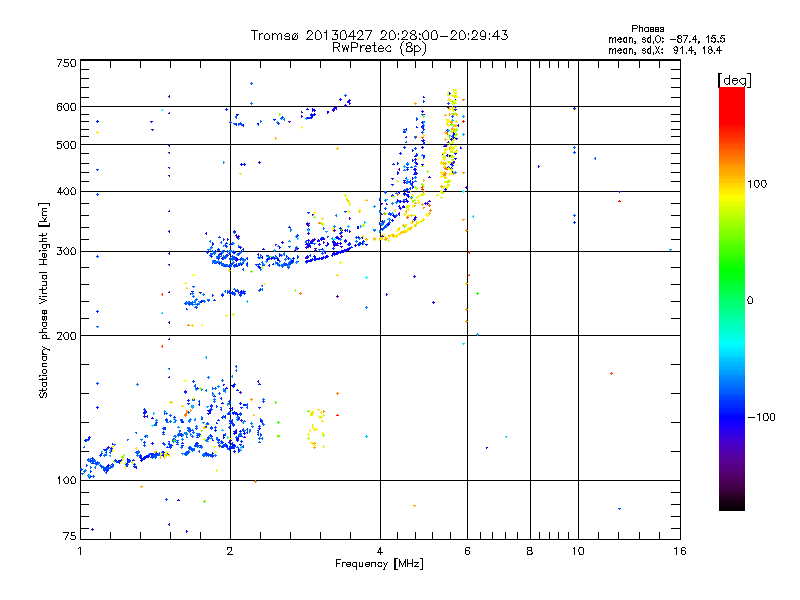This screenshot has width=800, height=600.
Task: Click the x-axis tick value '6'
Action: [467, 551]
